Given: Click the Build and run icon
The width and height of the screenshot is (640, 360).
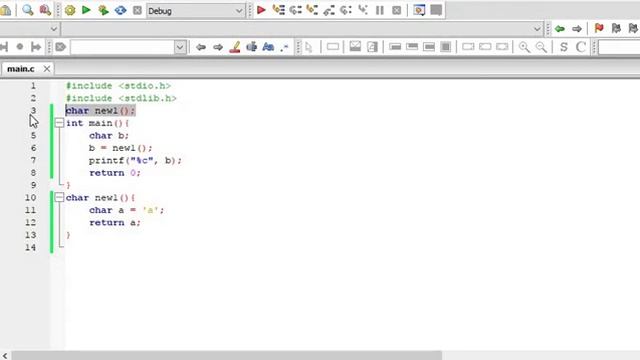Looking at the screenshot, I should coord(103,10).
